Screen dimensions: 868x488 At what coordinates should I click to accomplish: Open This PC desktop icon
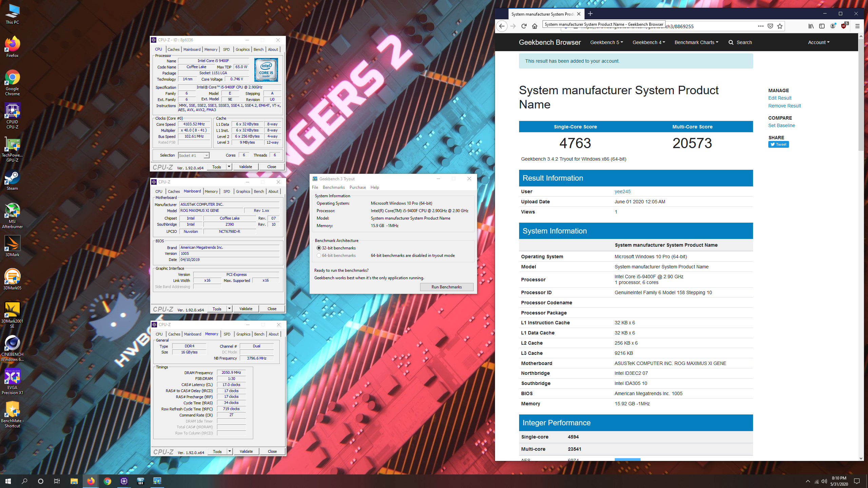click(12, 14)
